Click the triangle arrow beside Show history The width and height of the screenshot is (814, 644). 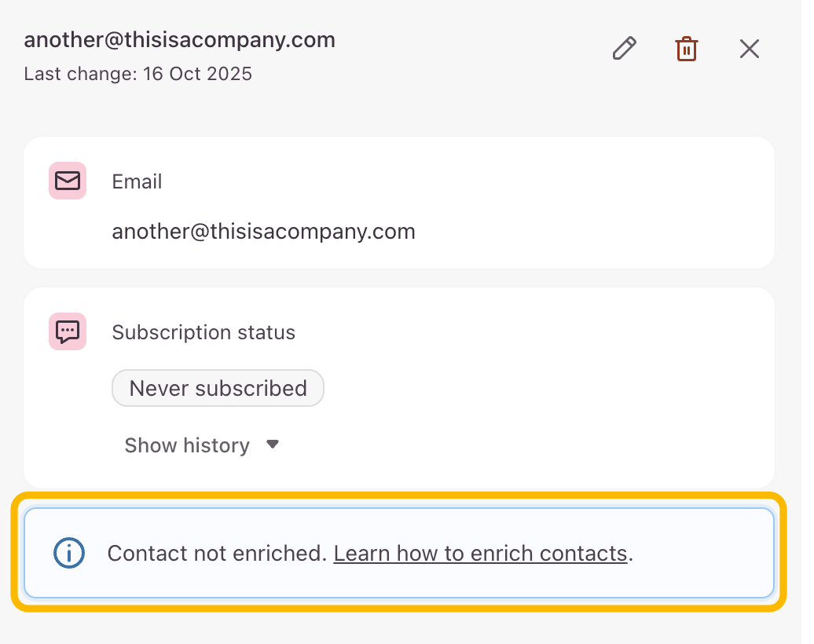point(273,445)
